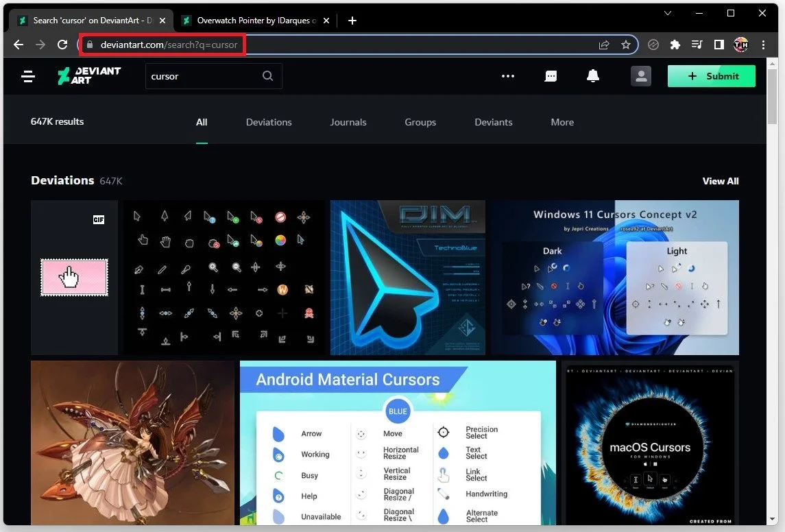Click the search magnifier icon

[267, 76]
